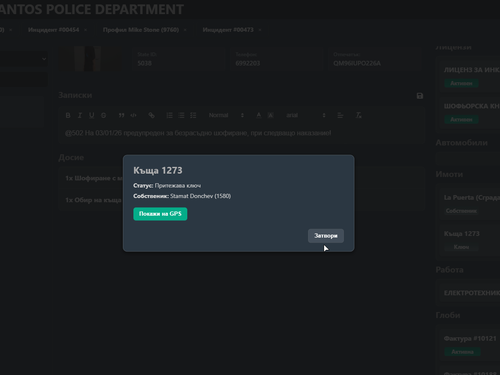Close the dialog with the Затвори button
The height and width of the screenshot is (375, 500).
click(326, 236)
